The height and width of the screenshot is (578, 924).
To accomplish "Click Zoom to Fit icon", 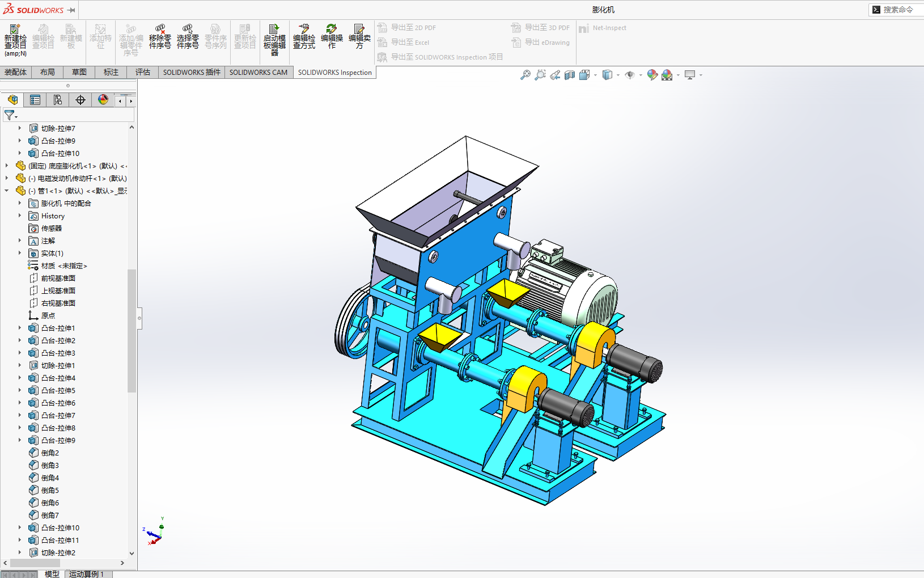I will point(525,75).
